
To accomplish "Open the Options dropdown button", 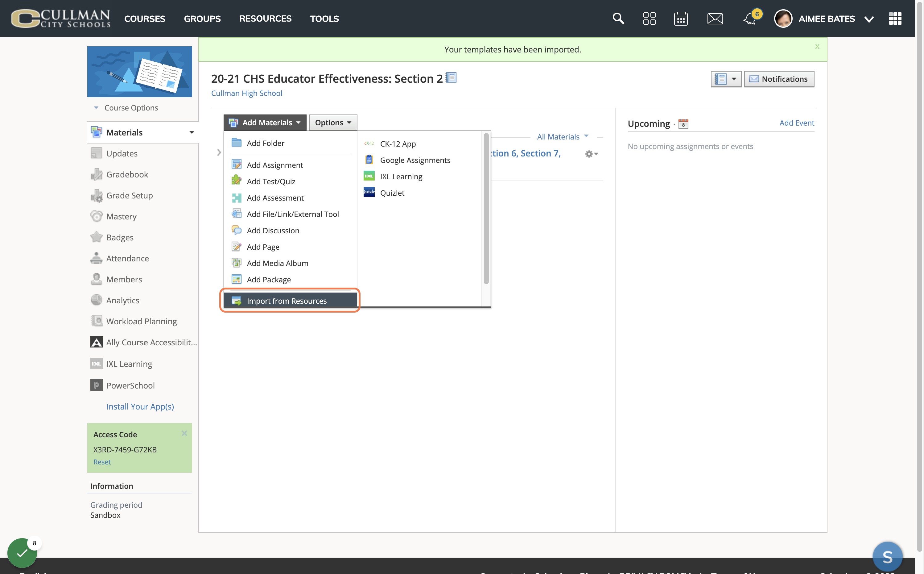I will coord(333,122).
